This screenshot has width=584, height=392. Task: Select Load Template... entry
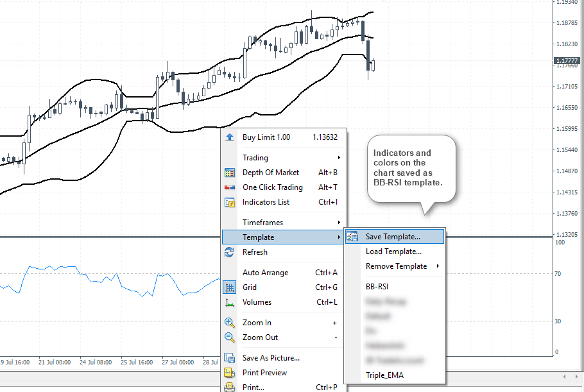pyautogui.click(x=393, y=251)
